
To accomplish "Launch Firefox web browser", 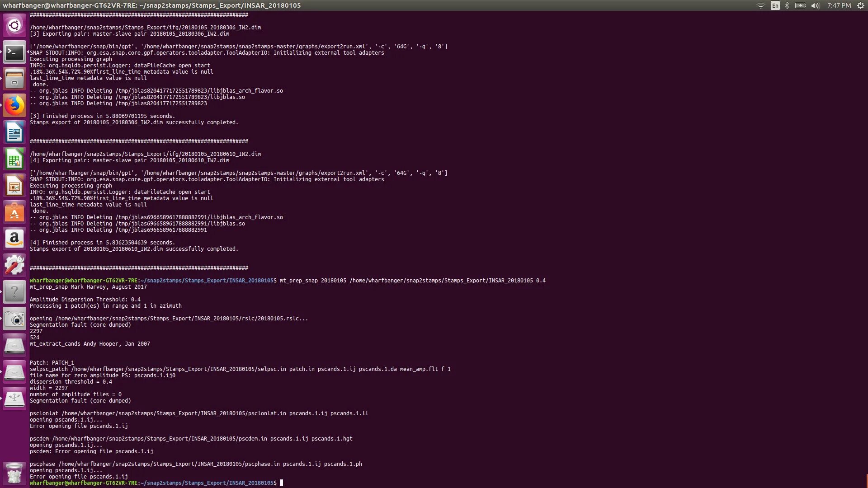I will click(x=14, y=106).
